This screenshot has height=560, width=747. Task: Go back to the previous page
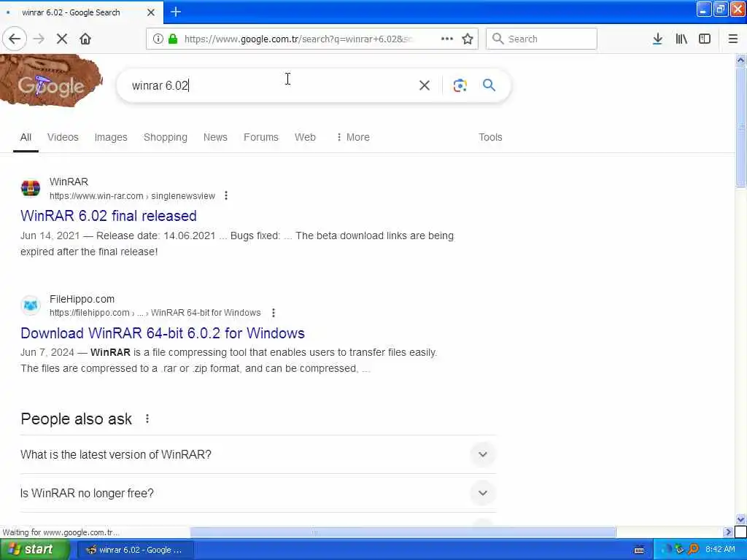[15, 39]
